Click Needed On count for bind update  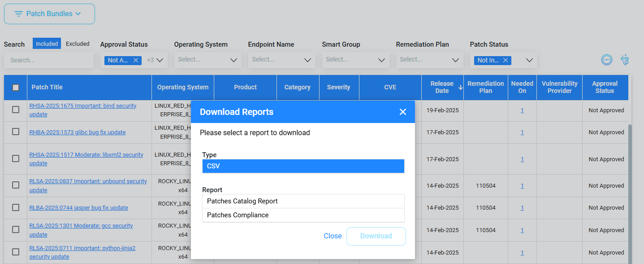pos(522,110)
